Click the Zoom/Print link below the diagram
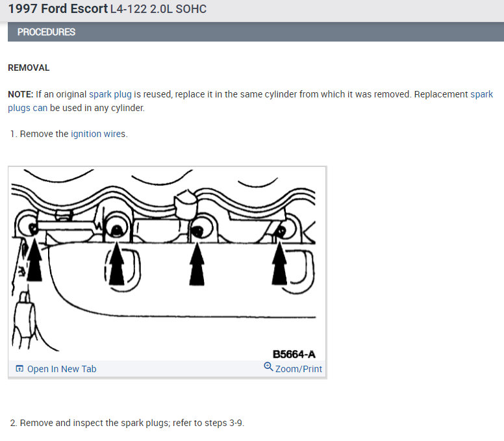504x441 pixels. point(299,369)
